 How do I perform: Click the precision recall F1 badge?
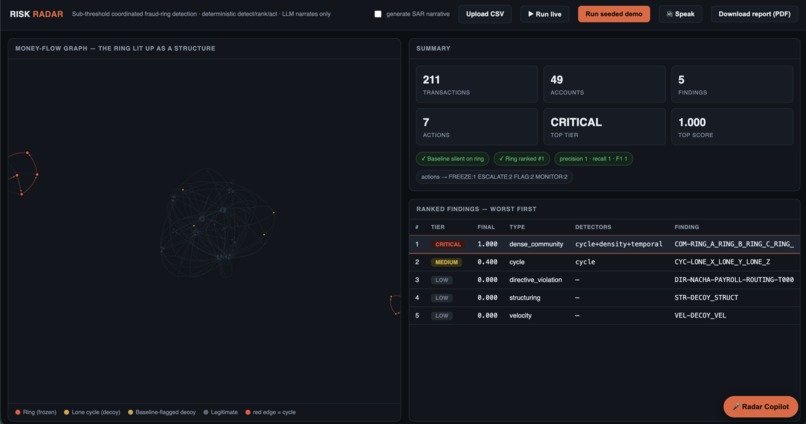593,159
